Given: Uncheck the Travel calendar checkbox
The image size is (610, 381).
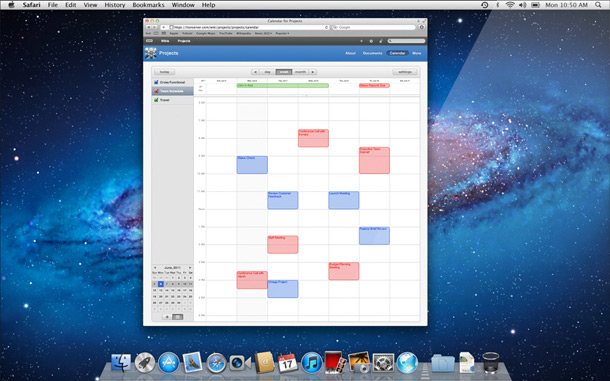Looking at the screenshot, I should [156, 100].
